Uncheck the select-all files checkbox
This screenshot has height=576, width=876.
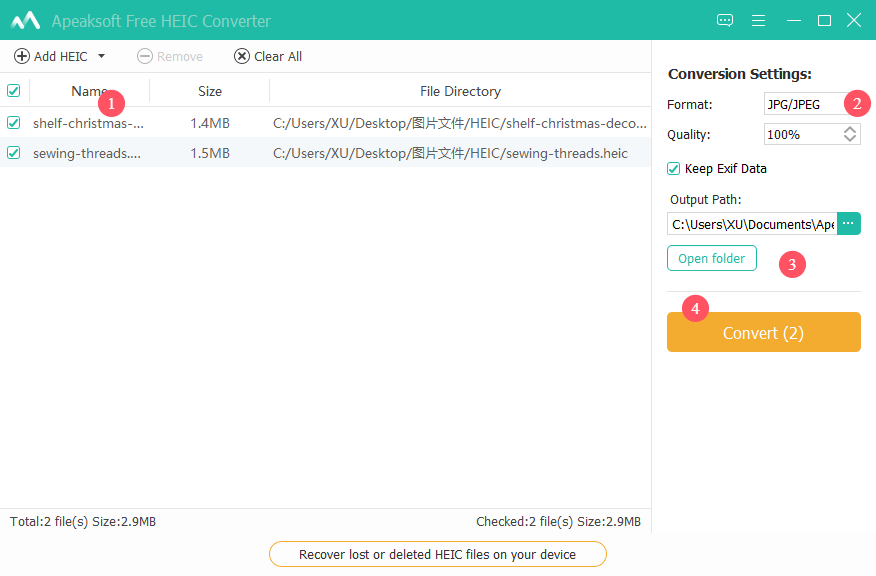click(14, 90)
